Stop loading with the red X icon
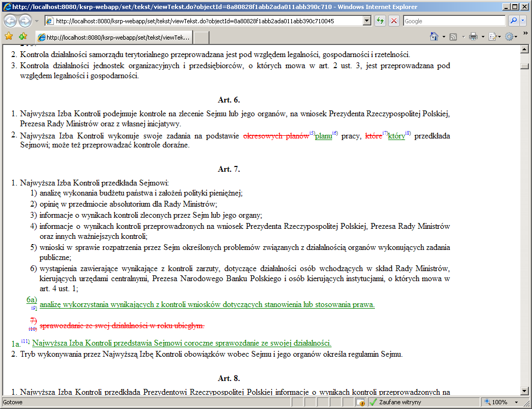This screenshot has height=409, width=532. click(393, 21)
